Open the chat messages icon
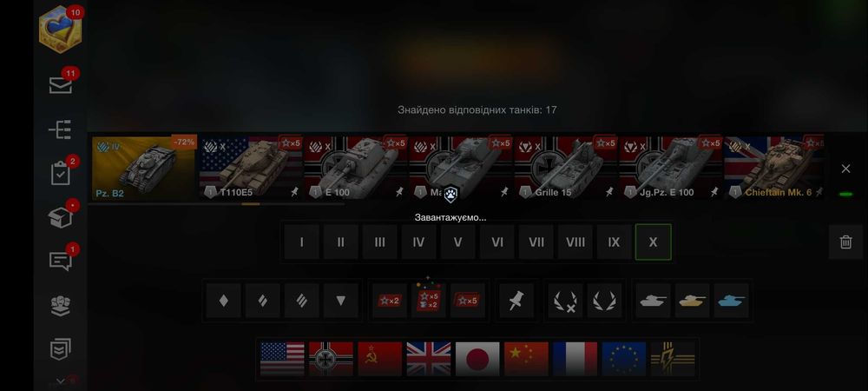Viewport: 868px width, 391px height. 61,261
